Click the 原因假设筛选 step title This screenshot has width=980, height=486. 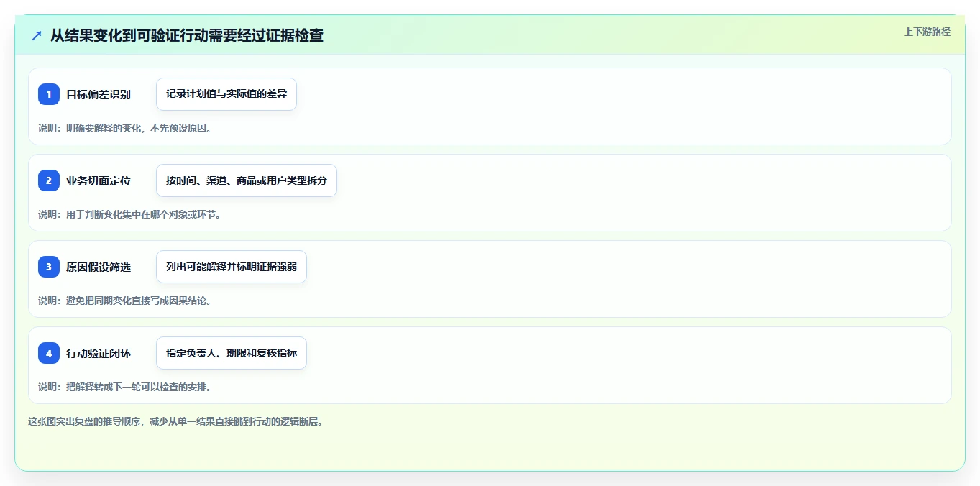(x=99, y=267)
